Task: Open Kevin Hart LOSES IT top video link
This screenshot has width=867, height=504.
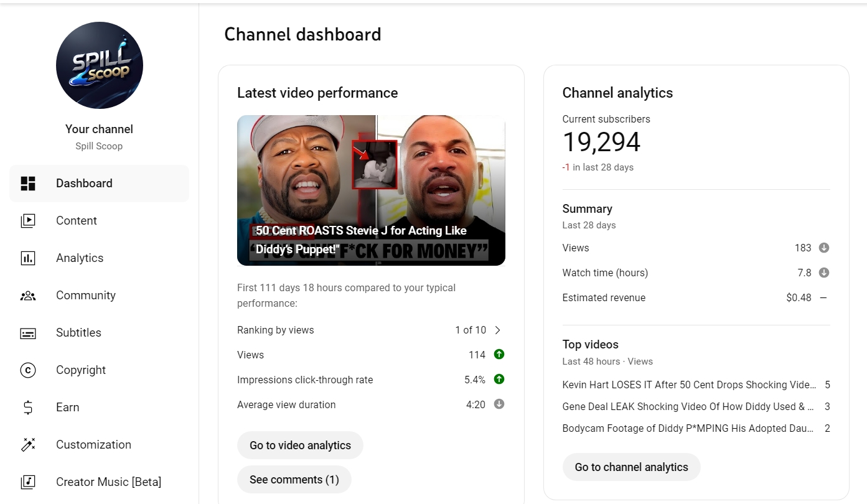Action: [689, 385]
